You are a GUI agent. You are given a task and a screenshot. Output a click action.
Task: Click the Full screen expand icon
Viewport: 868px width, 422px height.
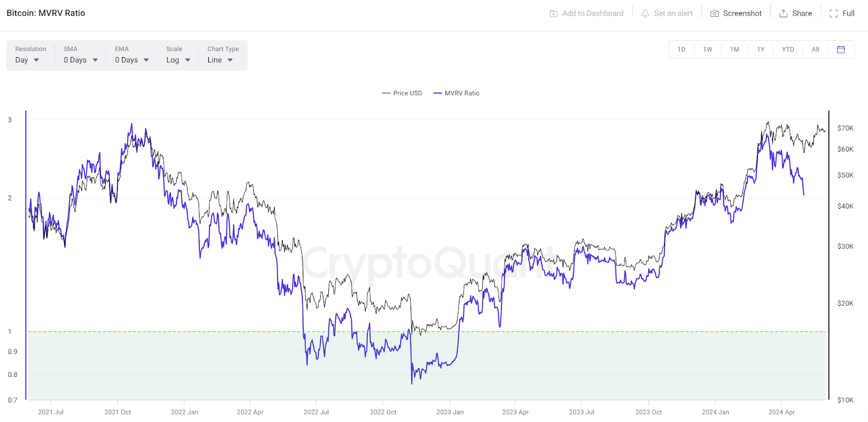click(x=834, y=14)
